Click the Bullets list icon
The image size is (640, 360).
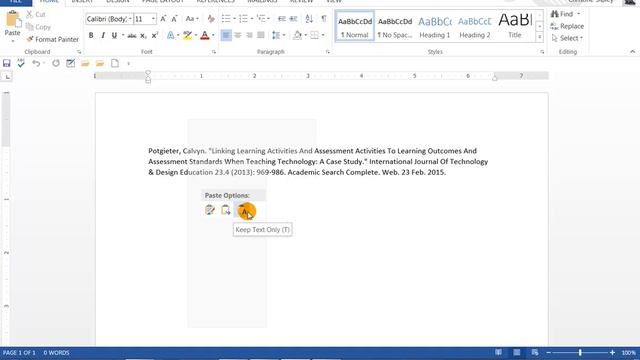click(x=226, y=19)
